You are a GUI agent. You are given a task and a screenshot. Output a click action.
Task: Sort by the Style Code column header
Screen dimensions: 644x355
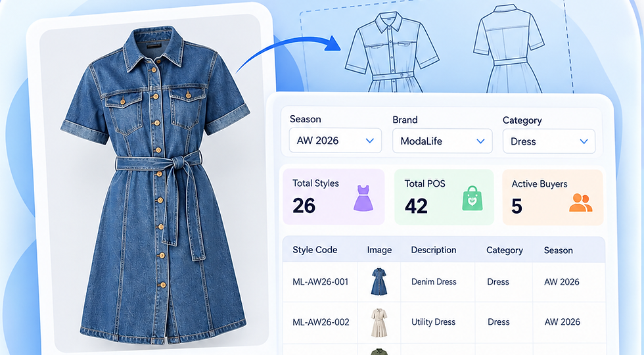coord(315,250)
